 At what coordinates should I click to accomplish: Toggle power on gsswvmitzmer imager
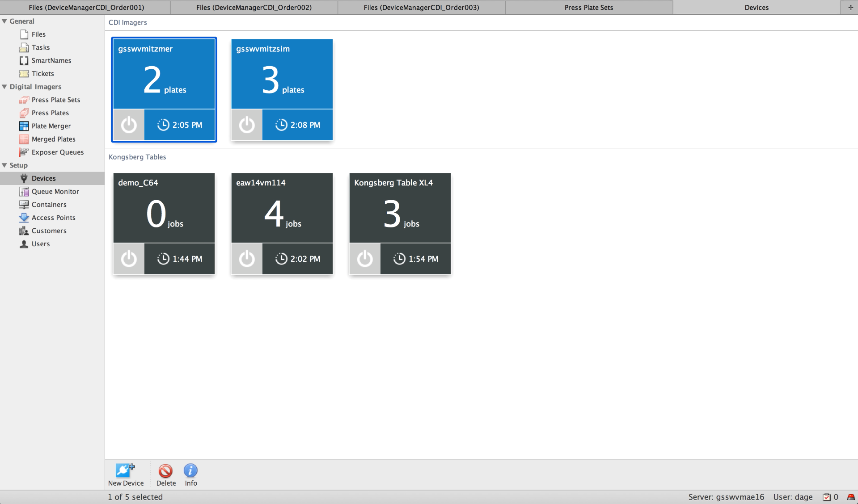click(x=129, y=125)
